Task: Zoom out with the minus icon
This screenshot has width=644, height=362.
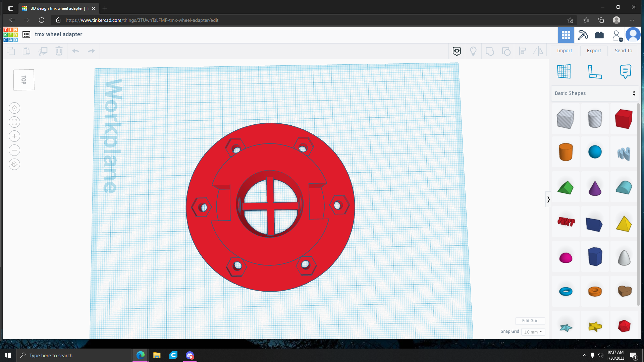Action: pos(14,150)
